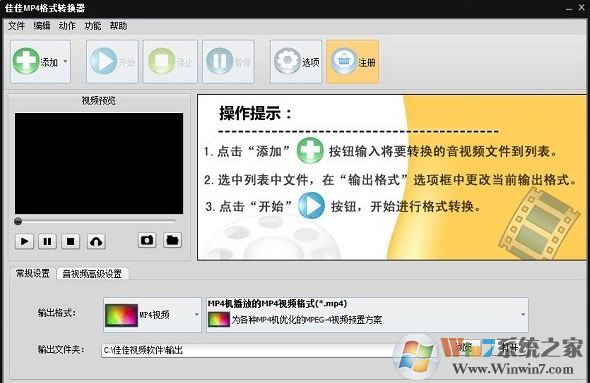
Task: Open the MP4视频 output format dropdown
Action: pos(152,315)
